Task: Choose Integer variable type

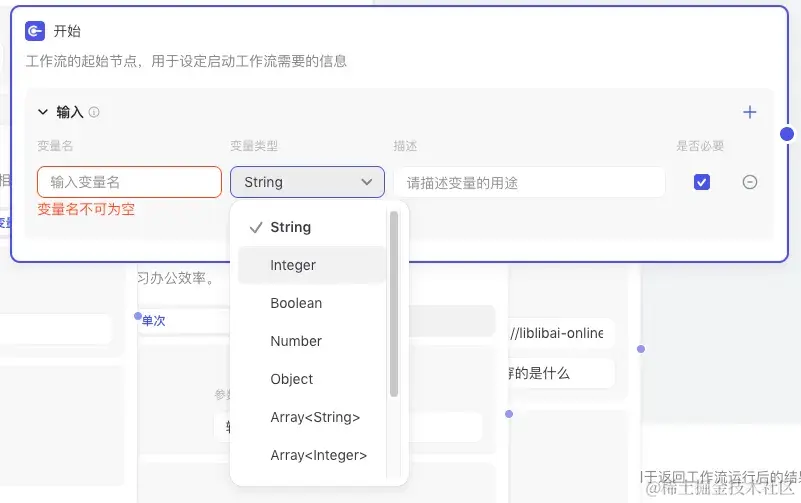Action: [x=312, y=265]
